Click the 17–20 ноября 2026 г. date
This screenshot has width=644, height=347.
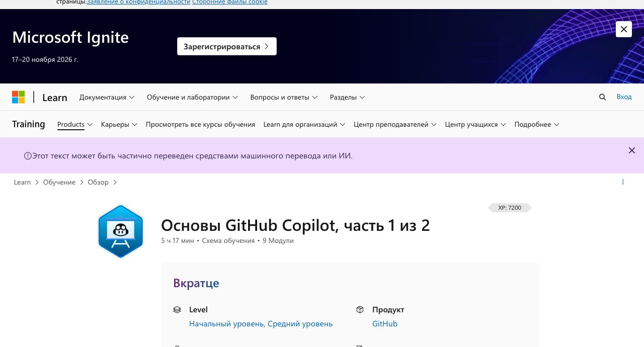click(x=45, y=59)
